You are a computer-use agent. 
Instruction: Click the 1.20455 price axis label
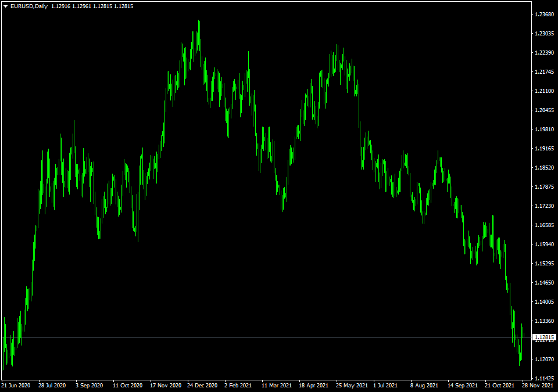545,110
